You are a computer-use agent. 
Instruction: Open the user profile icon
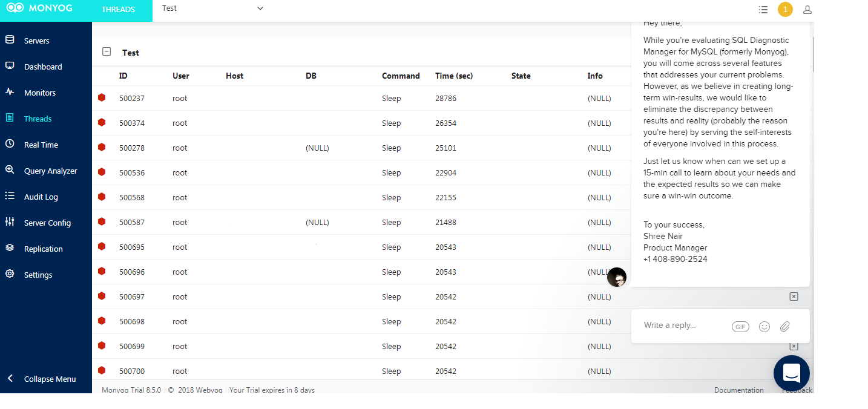coord(807,10)
